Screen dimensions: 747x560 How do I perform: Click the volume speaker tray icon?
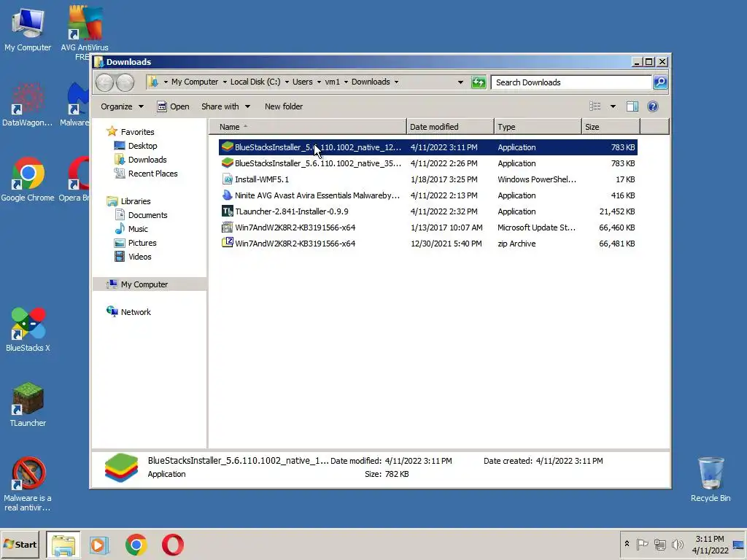pyautogui.click(x=677, y=544)
